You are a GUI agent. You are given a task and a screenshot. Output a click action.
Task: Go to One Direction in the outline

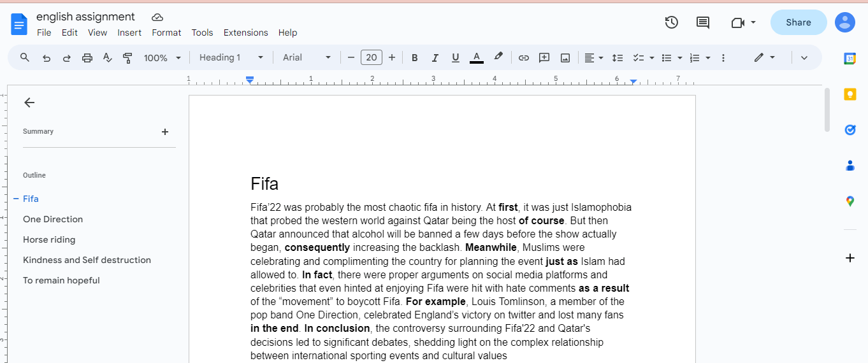click(53, 219)
